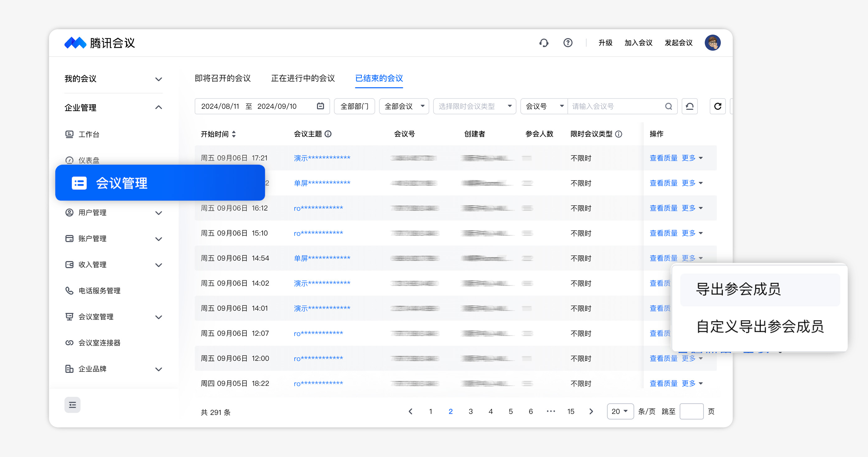868x457 pixels.
Task: Open the 选择限时会议类型 dropdown
Action: 474,106
